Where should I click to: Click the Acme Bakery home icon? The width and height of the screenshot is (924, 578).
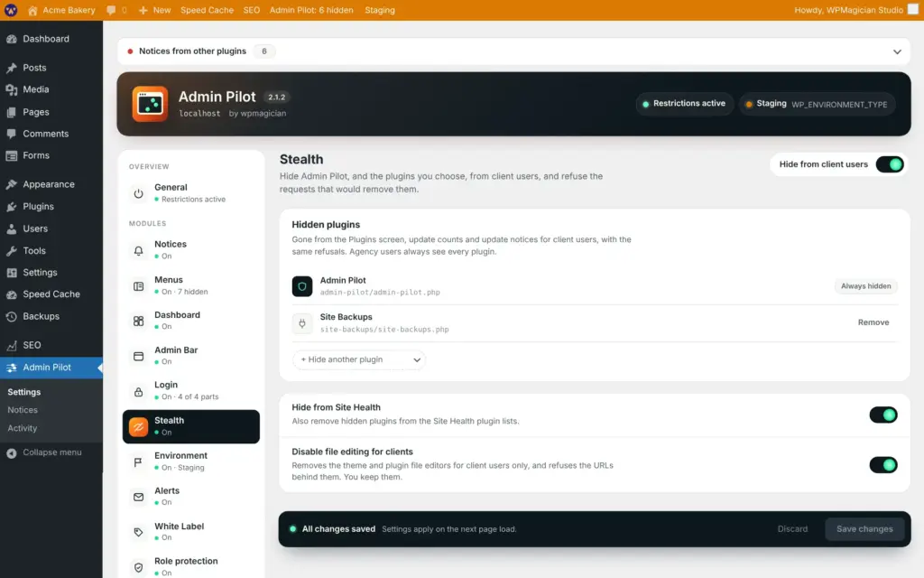click(32, 11)
